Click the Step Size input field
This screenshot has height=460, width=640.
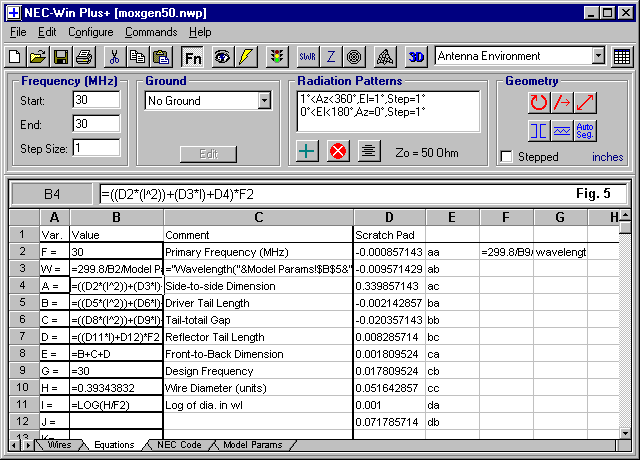(96, 148)
